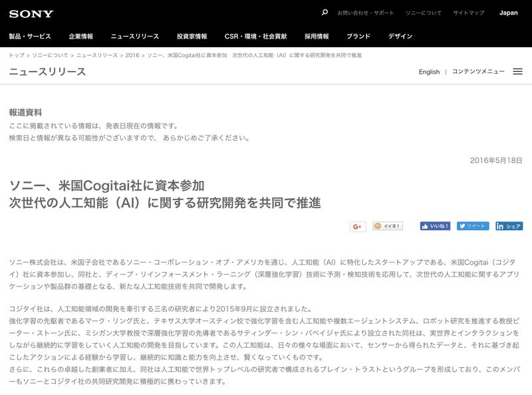Open 採用情報 menu
532x395 pixels.
tap(317, 37)
